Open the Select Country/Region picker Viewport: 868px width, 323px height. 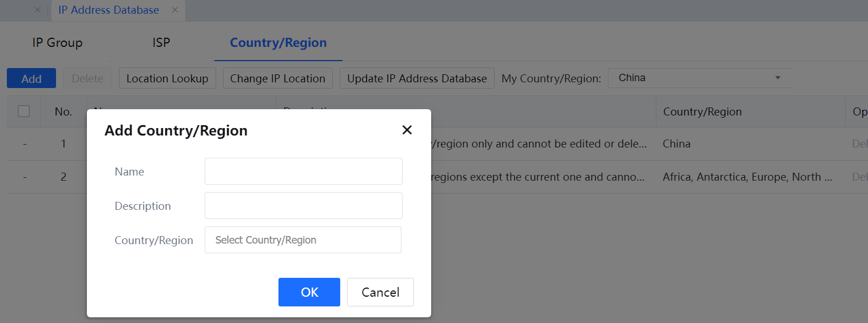coord(303,240)
